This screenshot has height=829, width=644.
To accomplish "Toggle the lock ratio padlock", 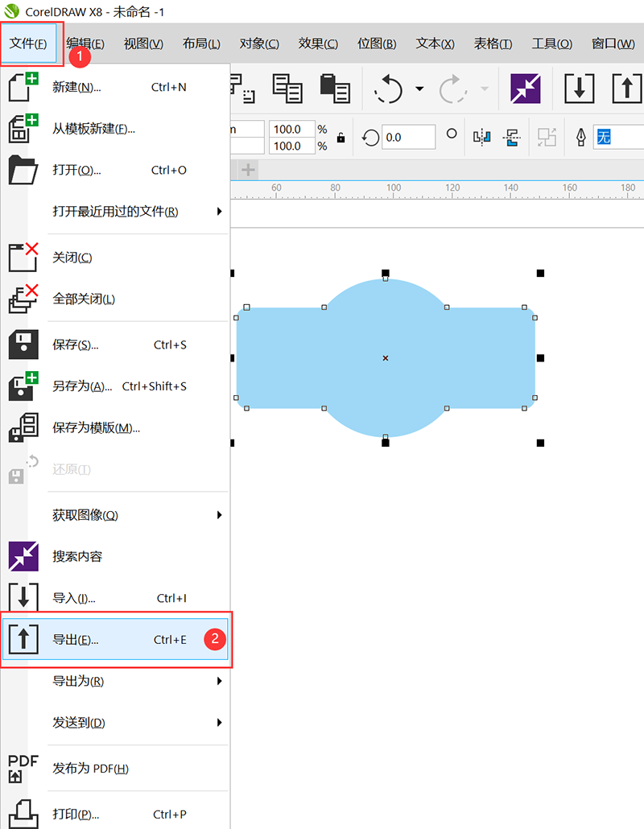I will click(341, 138).
